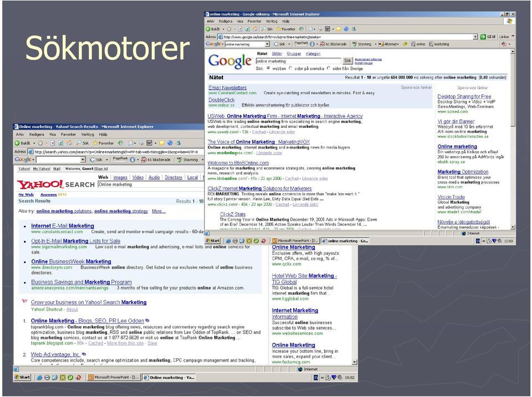Click the Start button in Yahoo window taskbar
532x397 pixels.
(x=22, y=377)
